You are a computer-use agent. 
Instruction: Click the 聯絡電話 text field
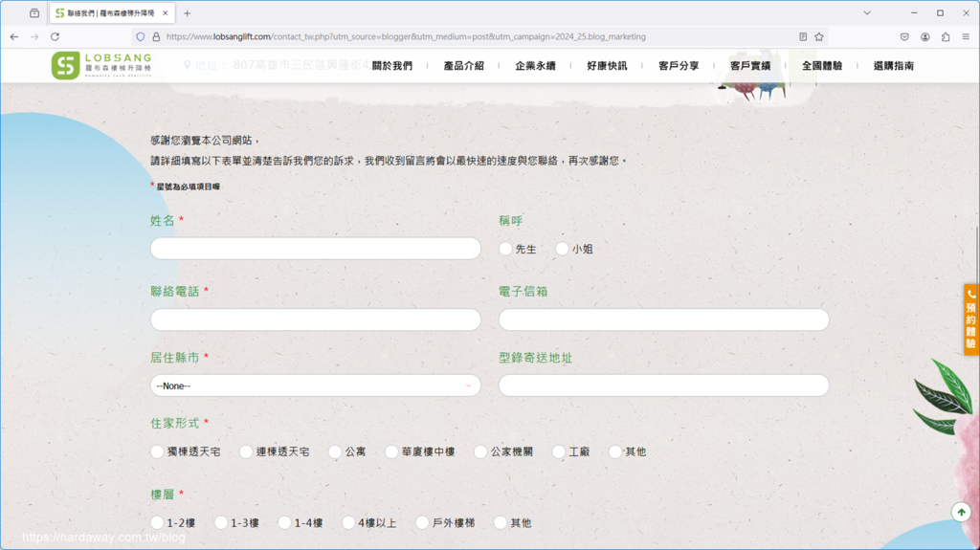point(316,319)
